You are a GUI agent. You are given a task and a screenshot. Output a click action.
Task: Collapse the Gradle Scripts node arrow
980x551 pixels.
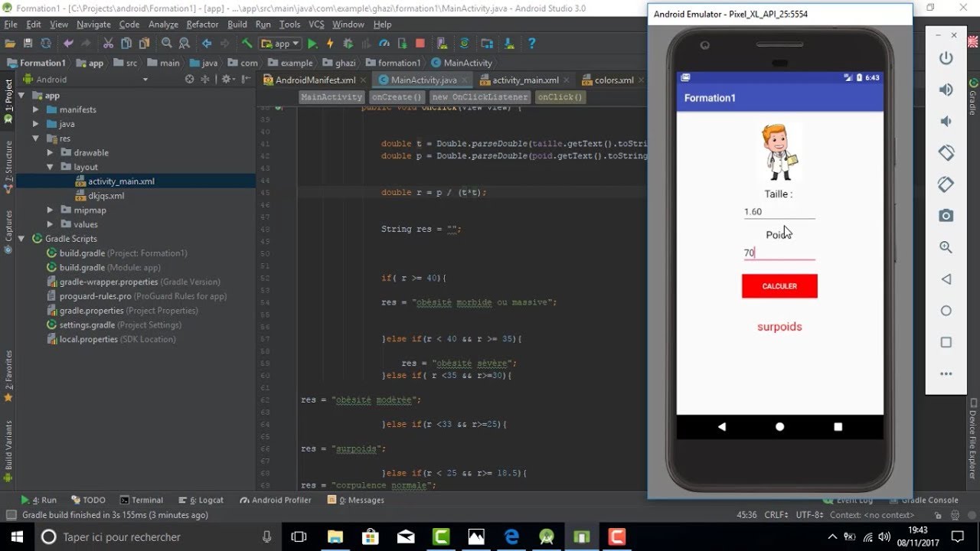tap(21, 239)
